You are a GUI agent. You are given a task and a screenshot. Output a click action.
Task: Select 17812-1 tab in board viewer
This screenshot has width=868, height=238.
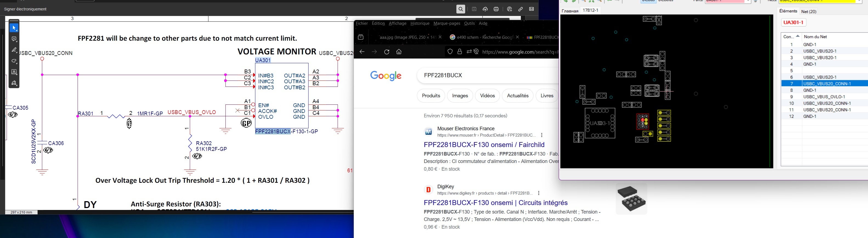pos(591,10)
